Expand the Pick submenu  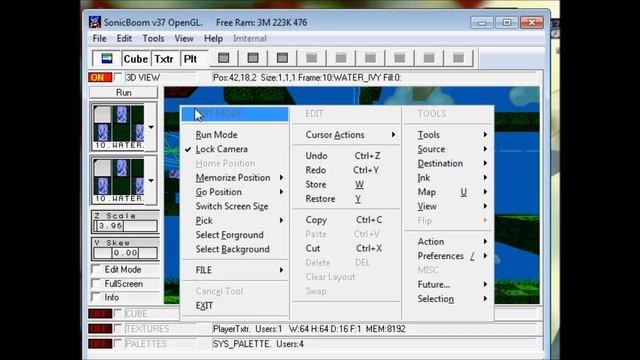pyautogui.click(x=235, y=220)
